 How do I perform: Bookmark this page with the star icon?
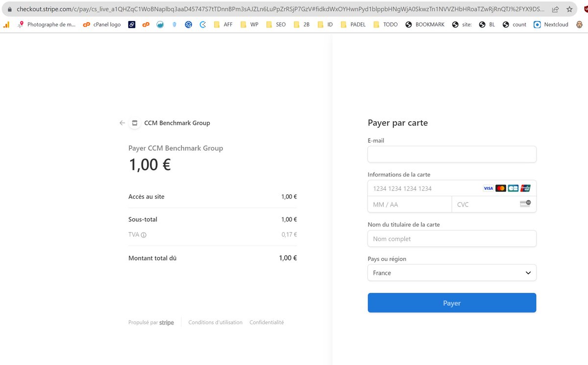[x=569, y=9]
